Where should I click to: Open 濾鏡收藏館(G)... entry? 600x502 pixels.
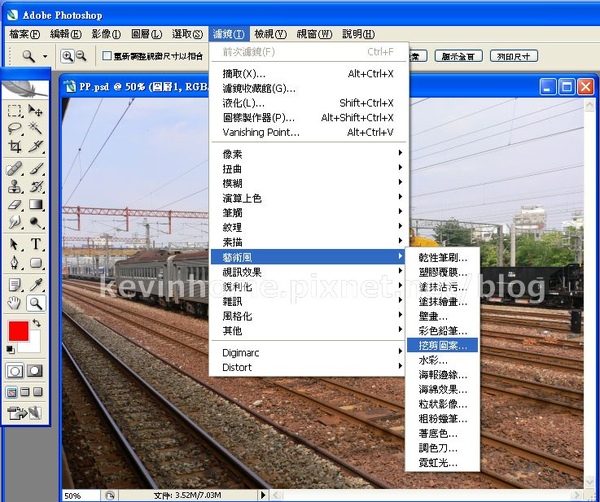pos(308,88)
